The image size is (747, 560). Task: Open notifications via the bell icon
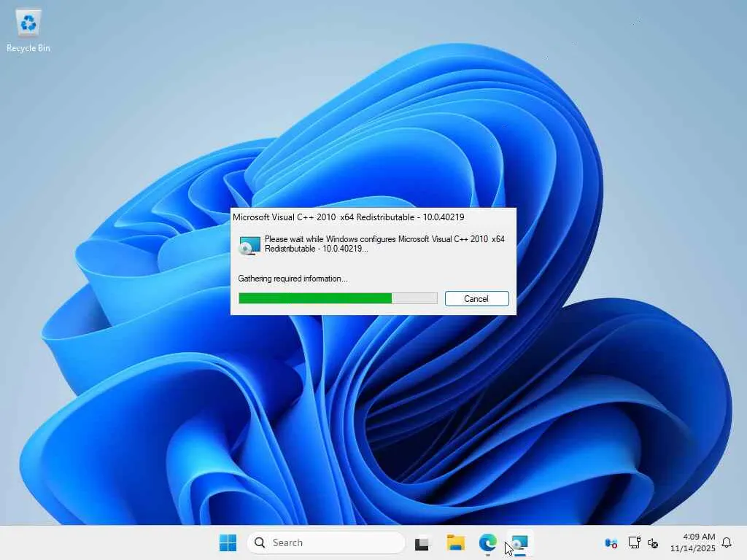(x=727, y=542)
